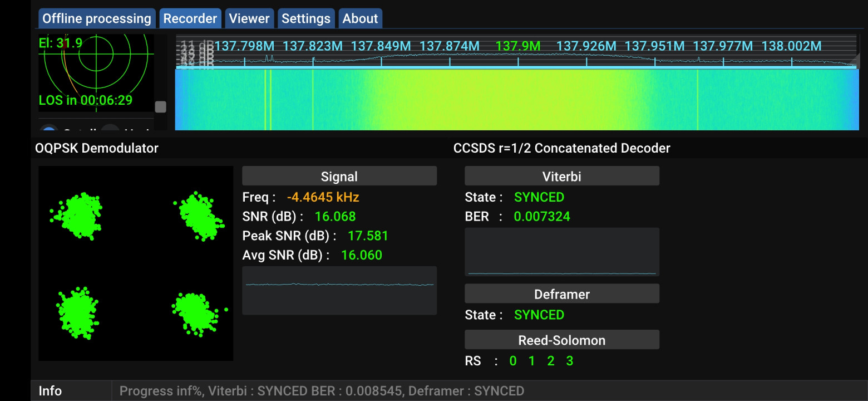Image resolution: width=868 pixels, height=401 pixels.
Task: Click the Viterbi section header
Action: tap(562, 177)
